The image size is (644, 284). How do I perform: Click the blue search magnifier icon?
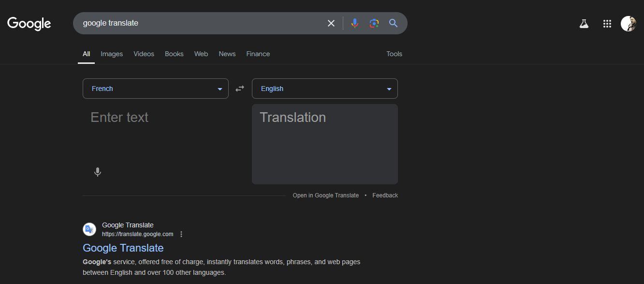[x=394, y=23]
